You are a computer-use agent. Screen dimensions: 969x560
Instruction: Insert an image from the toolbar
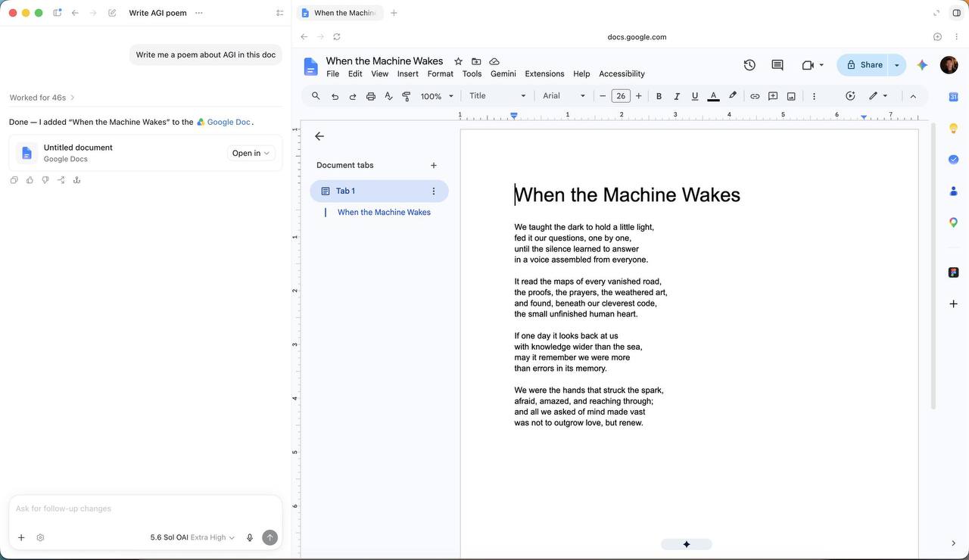(x=791, y=96)
